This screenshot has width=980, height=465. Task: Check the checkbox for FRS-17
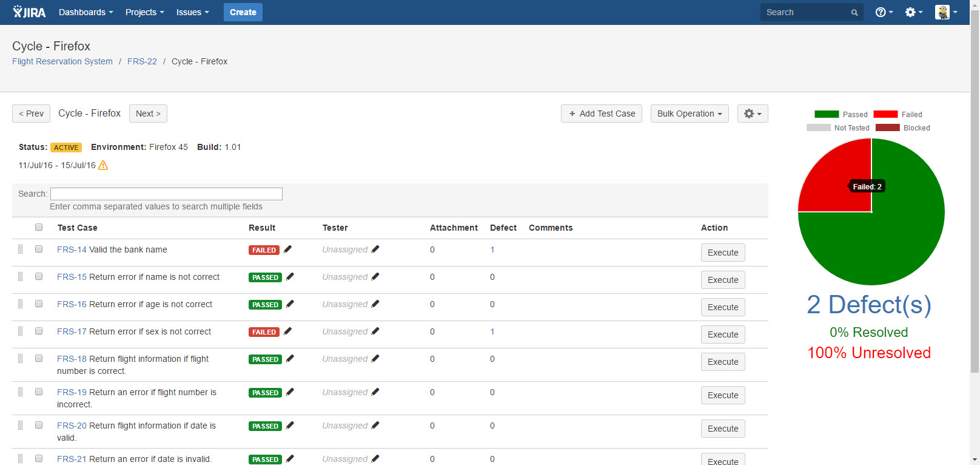39,331
